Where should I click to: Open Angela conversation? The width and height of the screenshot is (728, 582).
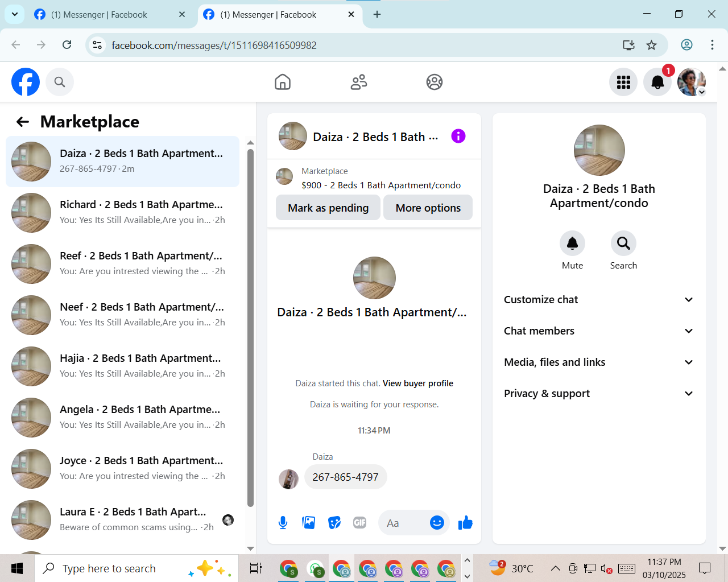[x=122, y=418]
